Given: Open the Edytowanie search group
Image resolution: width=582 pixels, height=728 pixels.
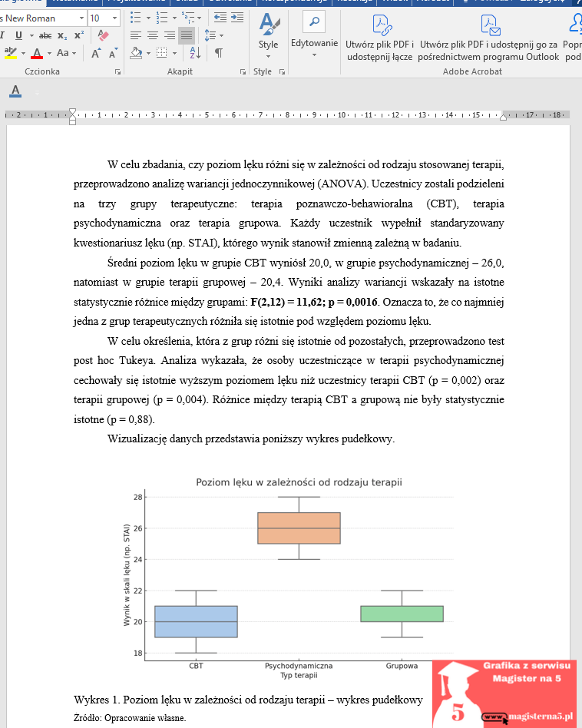Looking at the screenshot, I should click(314, 35).
